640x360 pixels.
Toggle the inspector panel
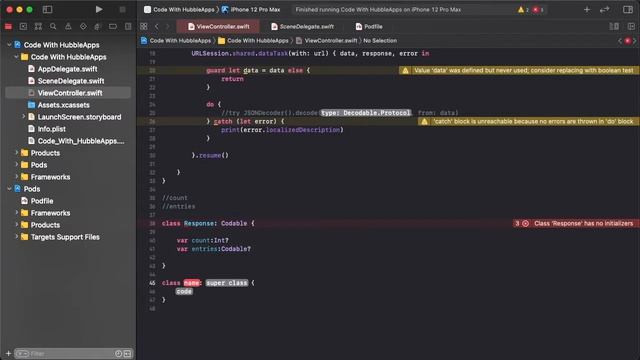[x=628, y=9]
